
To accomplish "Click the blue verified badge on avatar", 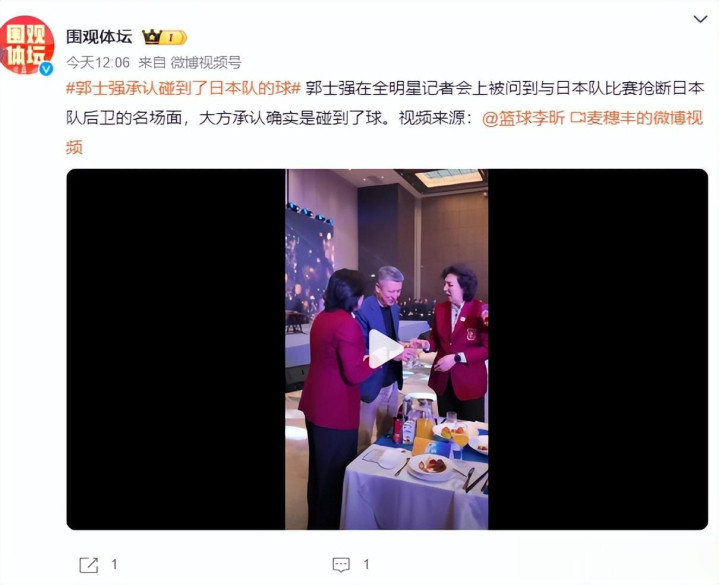I will pos(45,68).
